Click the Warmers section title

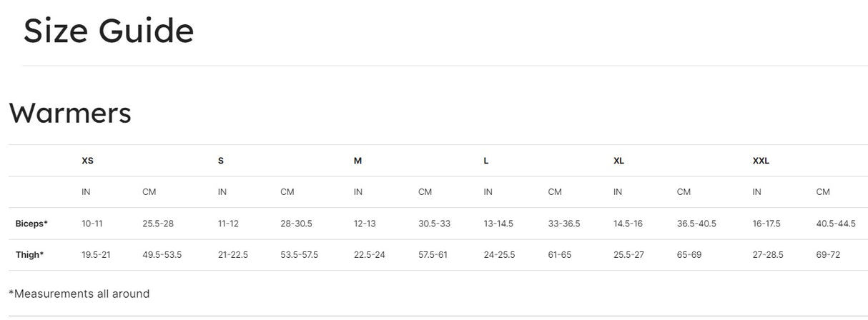click(x=70, y=113)
